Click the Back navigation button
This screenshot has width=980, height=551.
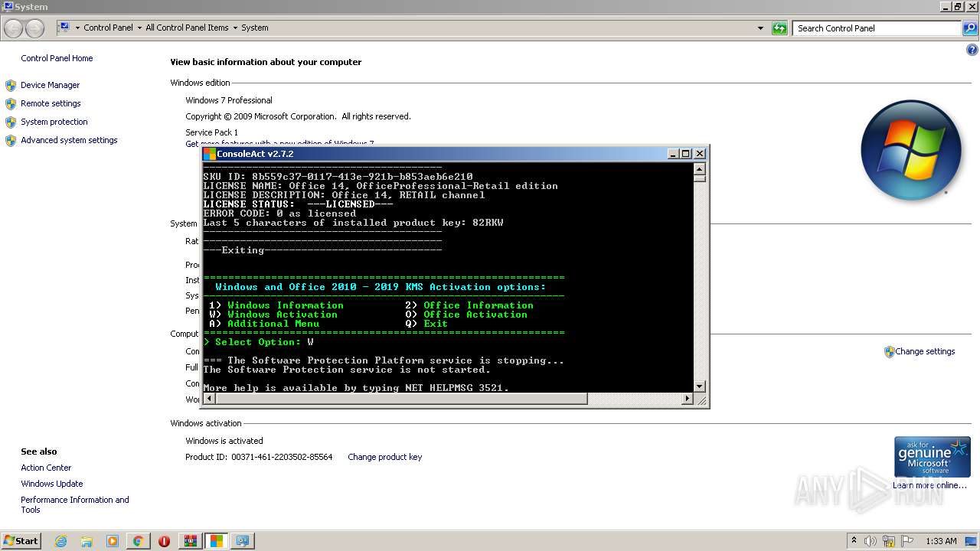(x=13, y=28)
